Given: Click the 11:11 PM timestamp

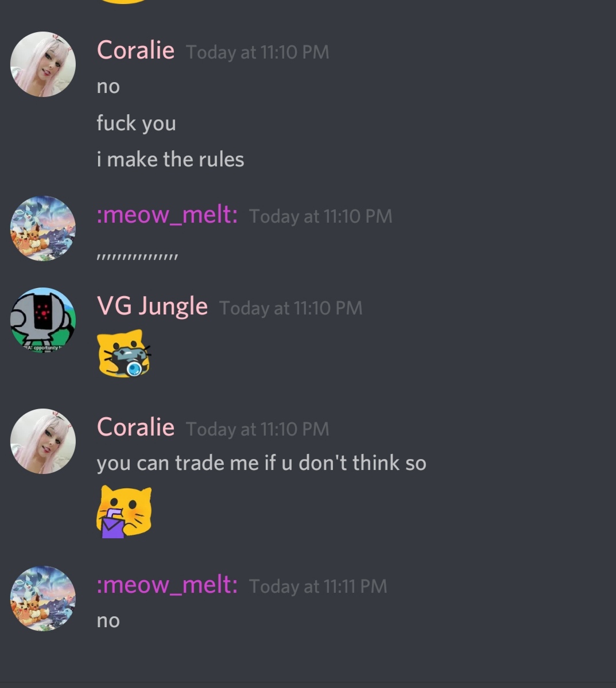Looking at the screenshot, I should [x=318, y=586].
